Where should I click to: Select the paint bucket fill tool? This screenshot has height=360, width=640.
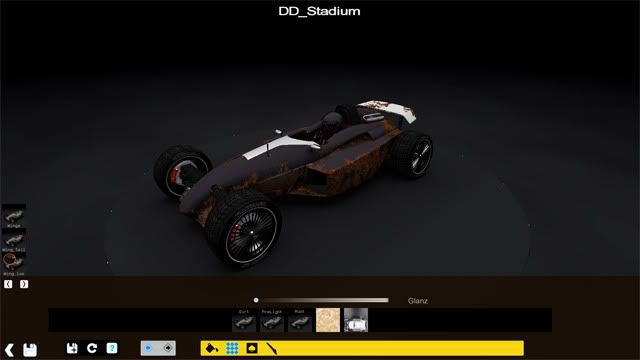coord(212,348)
